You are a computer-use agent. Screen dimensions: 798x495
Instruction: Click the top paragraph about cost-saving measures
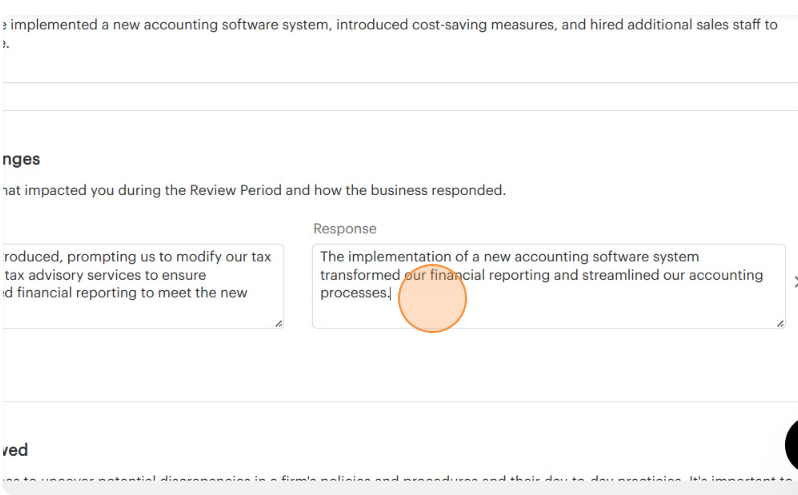click(x=390, y=25)
